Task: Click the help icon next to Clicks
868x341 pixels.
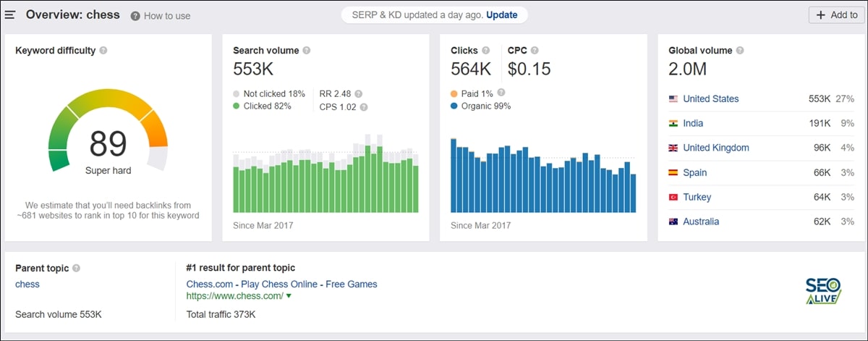Action: point(486,51)
